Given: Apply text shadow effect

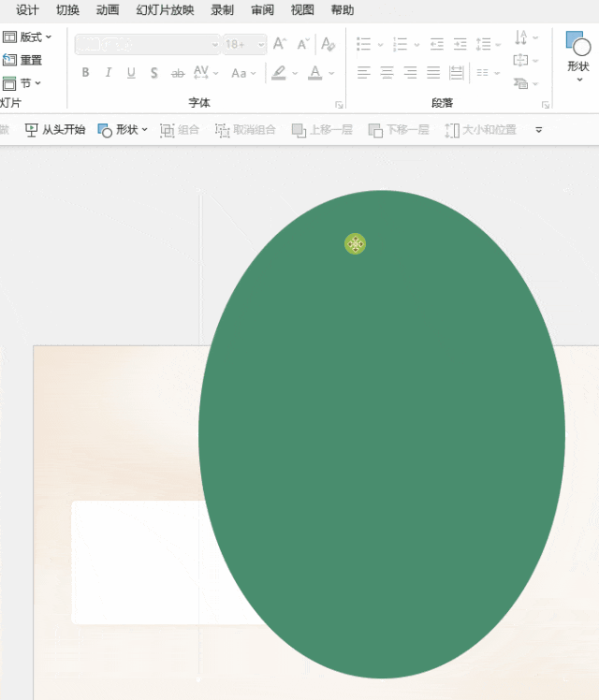Looking at the screenshot, I should 153,73.
